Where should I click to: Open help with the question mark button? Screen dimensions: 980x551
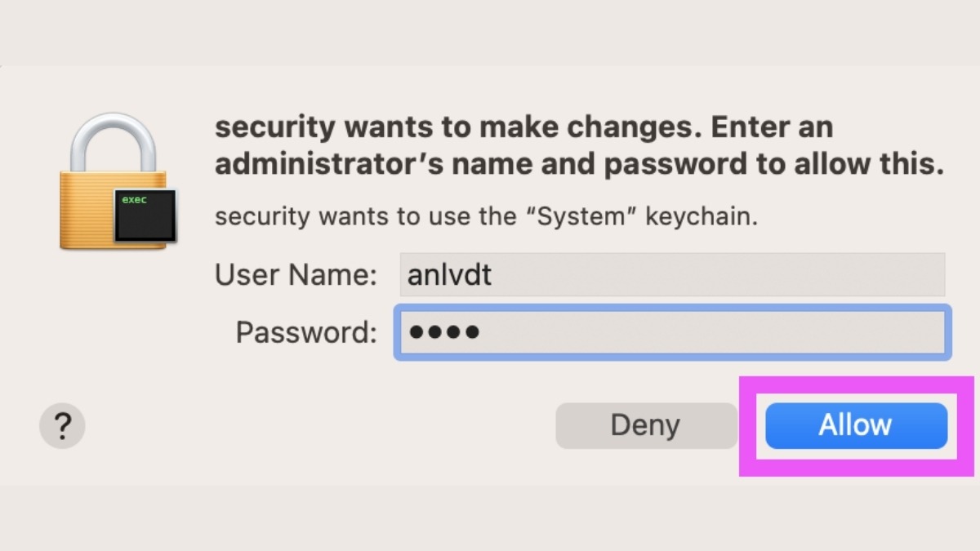point(62,426)
